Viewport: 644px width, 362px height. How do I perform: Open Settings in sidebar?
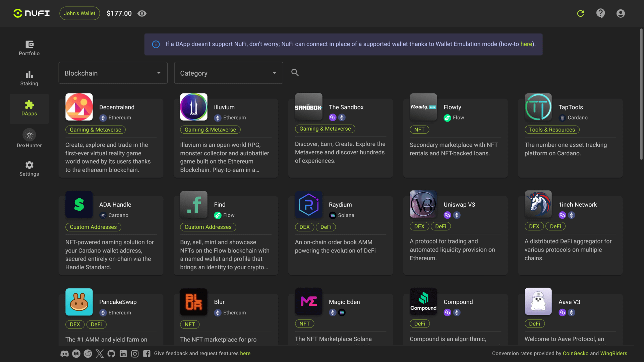29,169
